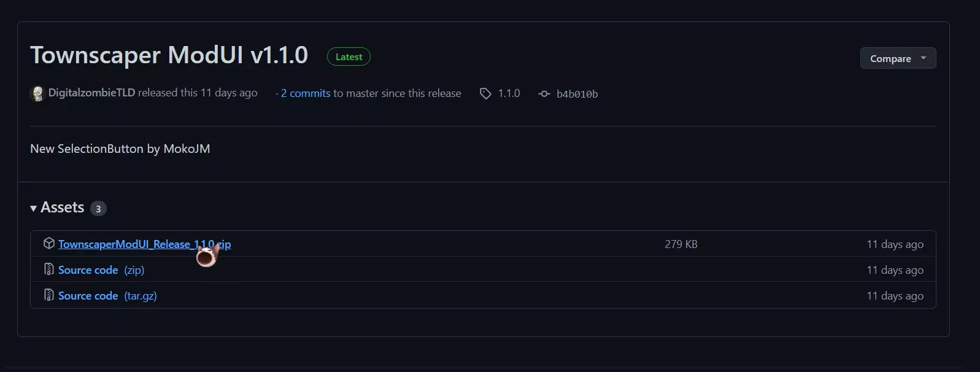This screenshot has height=372, width=980.
Task: Click the DigitalzombieTLD avatar image
Action: 37,93
